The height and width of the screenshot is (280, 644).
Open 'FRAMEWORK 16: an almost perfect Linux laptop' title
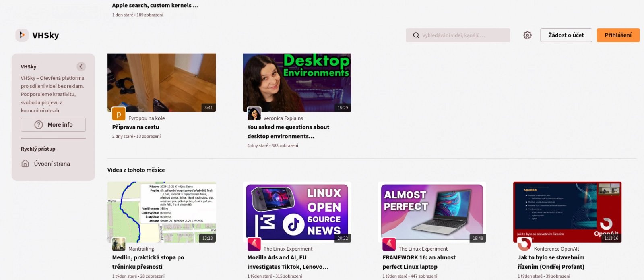tap(419, 262)
